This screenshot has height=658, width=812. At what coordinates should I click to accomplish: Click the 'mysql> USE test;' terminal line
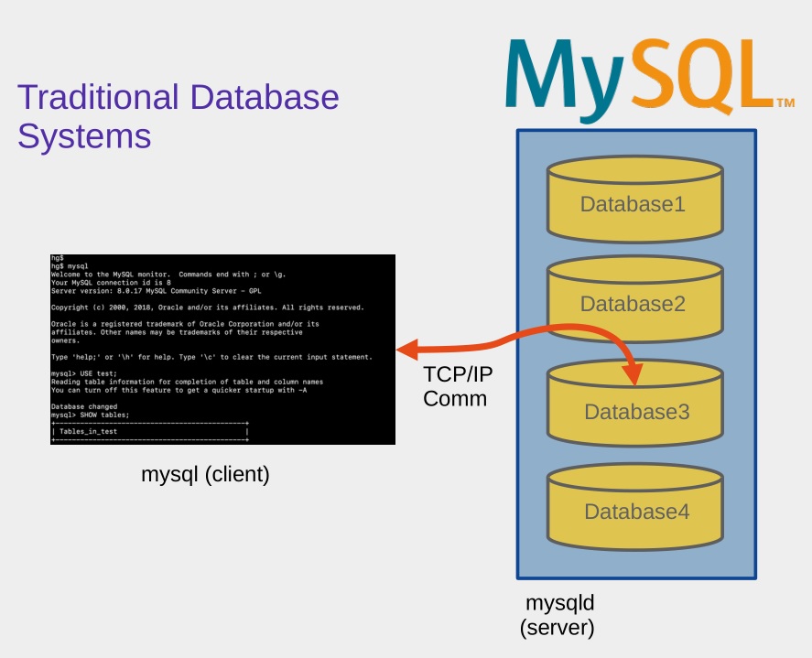click(x=84, y=373)
